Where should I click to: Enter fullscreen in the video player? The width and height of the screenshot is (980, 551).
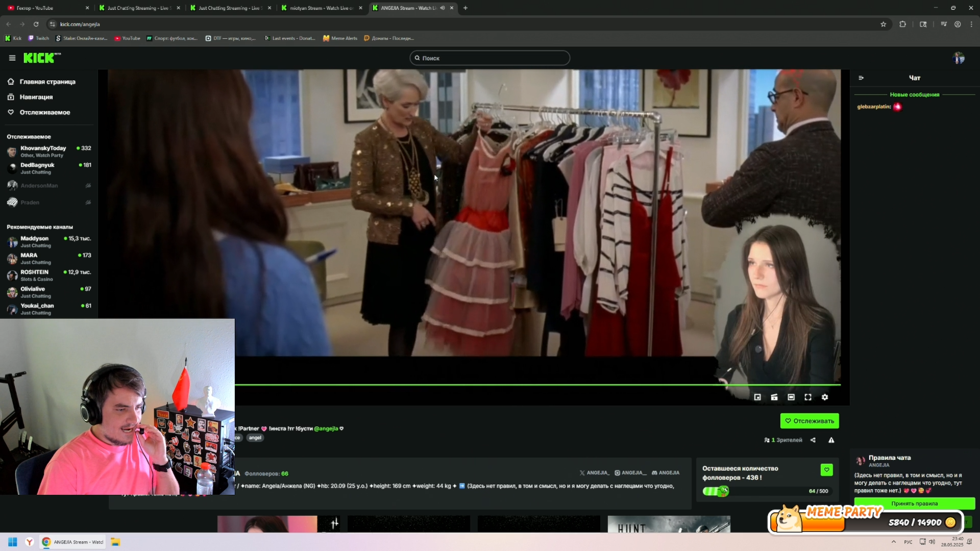pyautogui.click(x=808, y=397)
